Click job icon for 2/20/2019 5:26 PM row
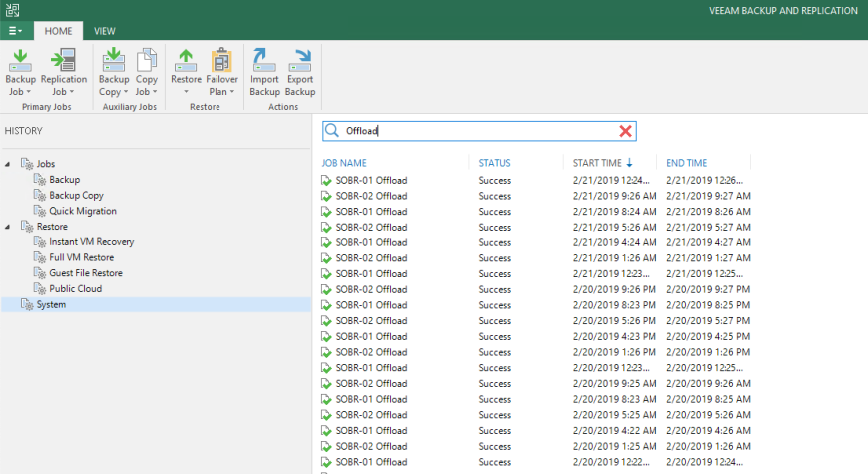This screenshot has width=868, height=474. [326, 321]
